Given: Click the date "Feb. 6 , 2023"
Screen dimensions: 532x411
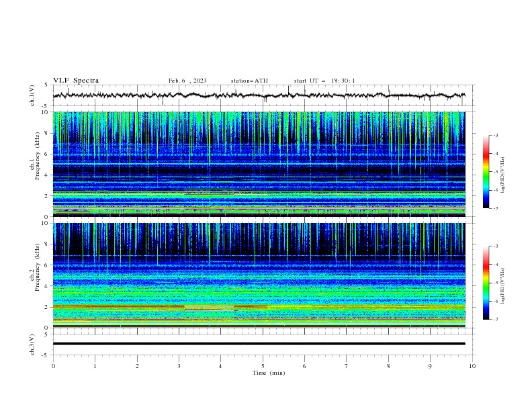Looking at the screenshot, I should coord(187,81).
